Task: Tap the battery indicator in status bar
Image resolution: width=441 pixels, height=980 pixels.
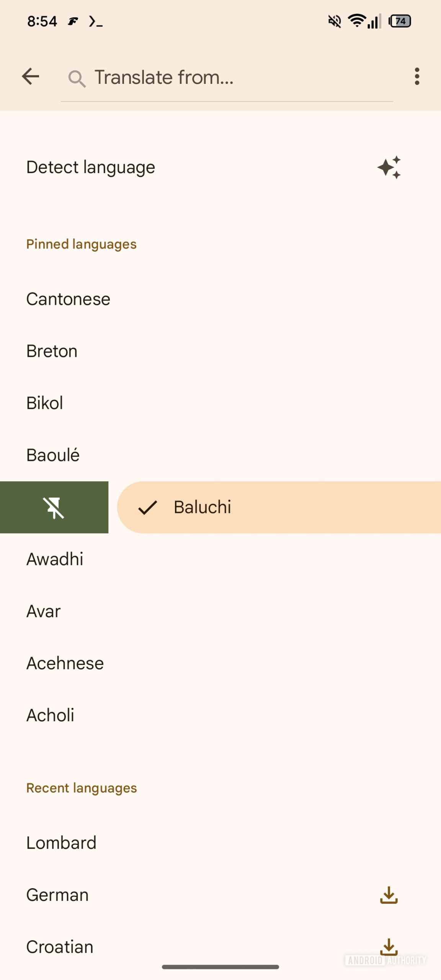Action: [x=400, y=21]
